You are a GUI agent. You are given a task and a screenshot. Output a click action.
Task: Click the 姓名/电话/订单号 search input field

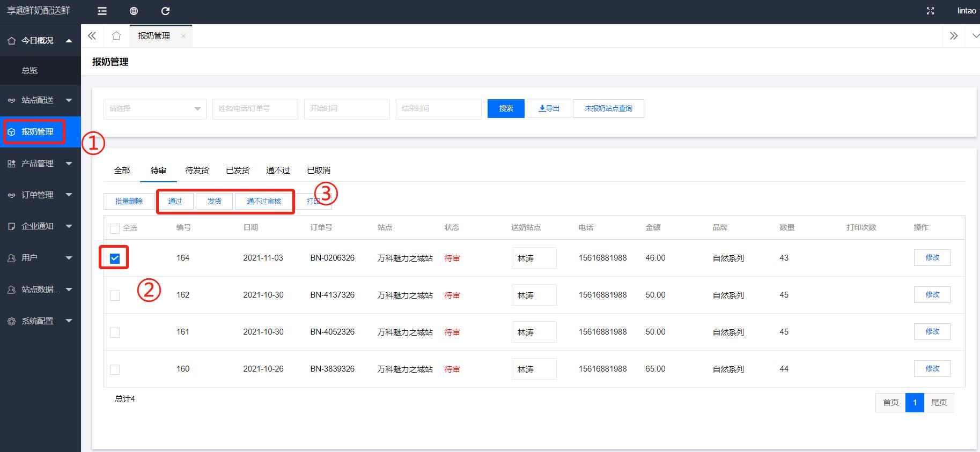[x=255, y=109]
